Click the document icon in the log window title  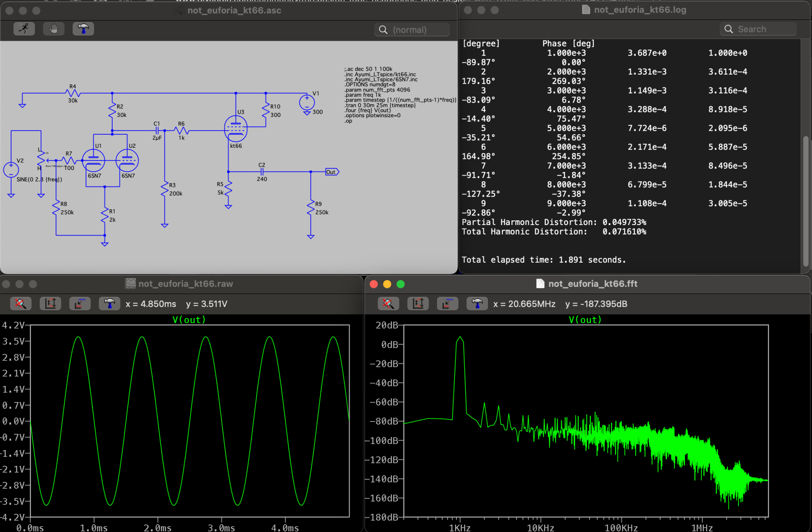point(586,10)
